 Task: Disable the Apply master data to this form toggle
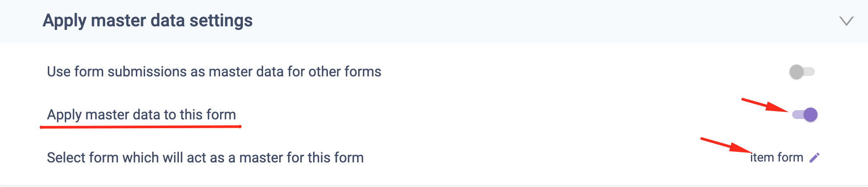[805, 115]
